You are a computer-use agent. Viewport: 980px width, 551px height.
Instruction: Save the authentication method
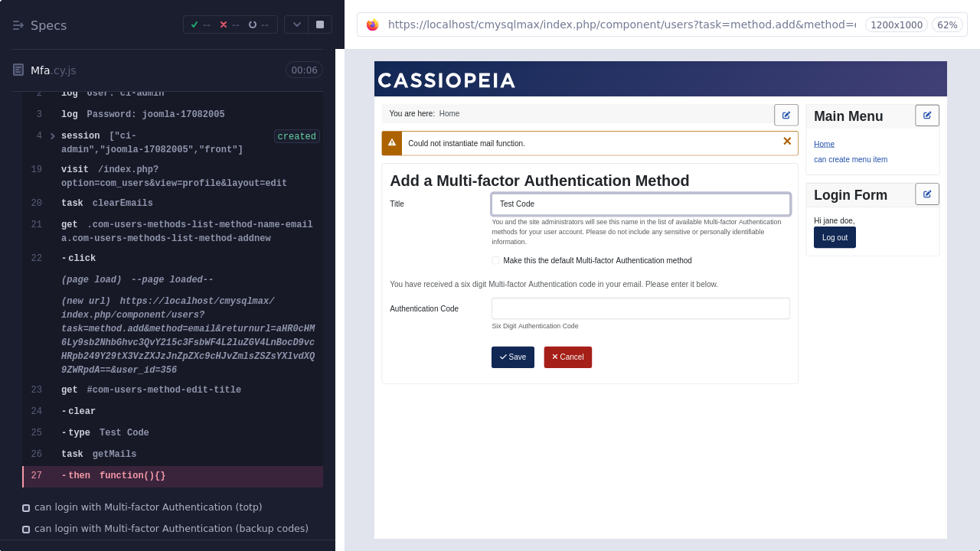[513, 357]
